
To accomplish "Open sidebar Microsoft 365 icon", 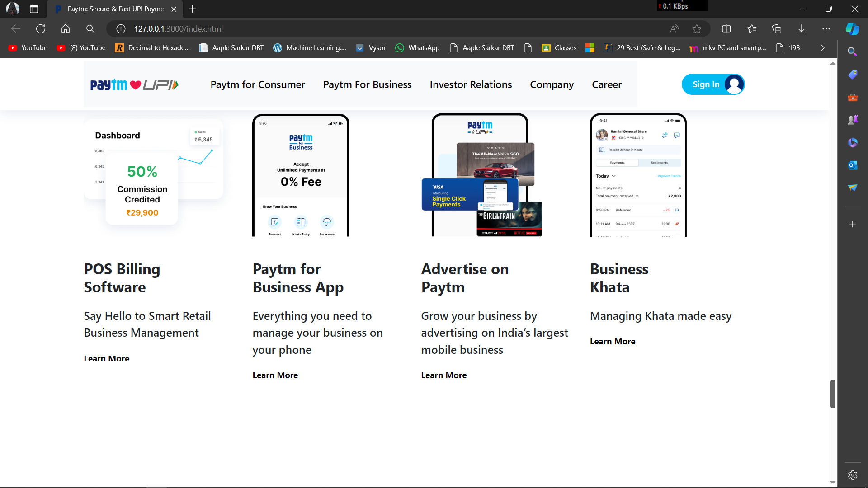I will click(853, 142).
